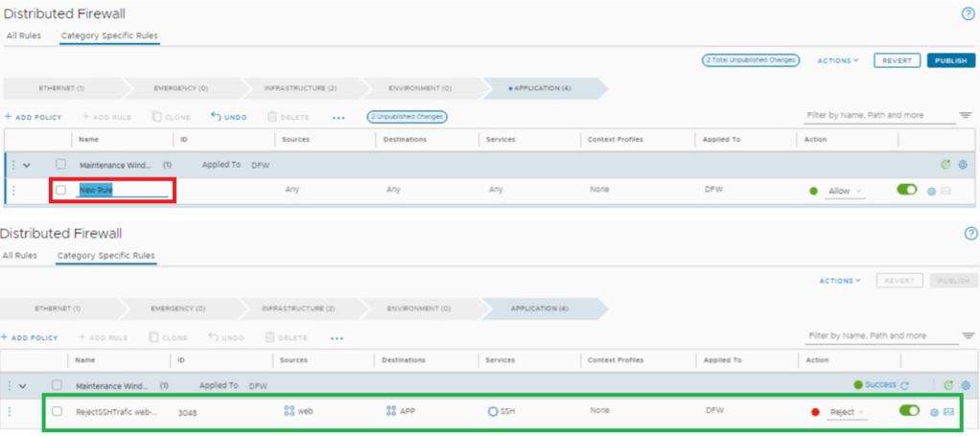This screenshot has width=980, height=436.
Task: Open the Allow action dropdown
Action: (x=845, y=191)
